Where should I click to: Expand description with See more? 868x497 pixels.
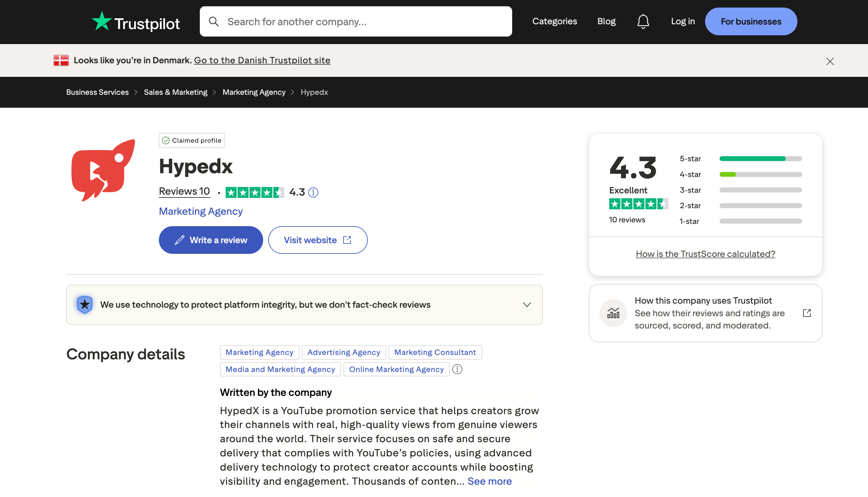click(x=489, y=481)
